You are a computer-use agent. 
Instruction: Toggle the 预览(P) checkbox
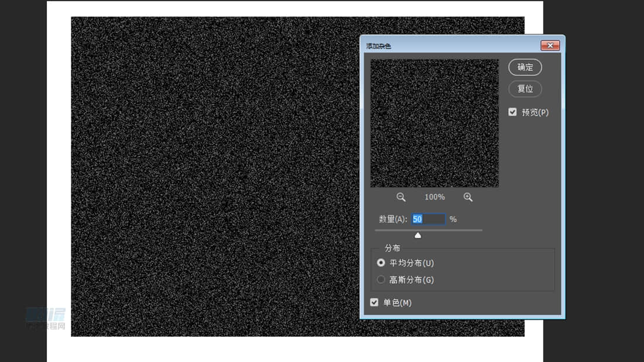512,112
